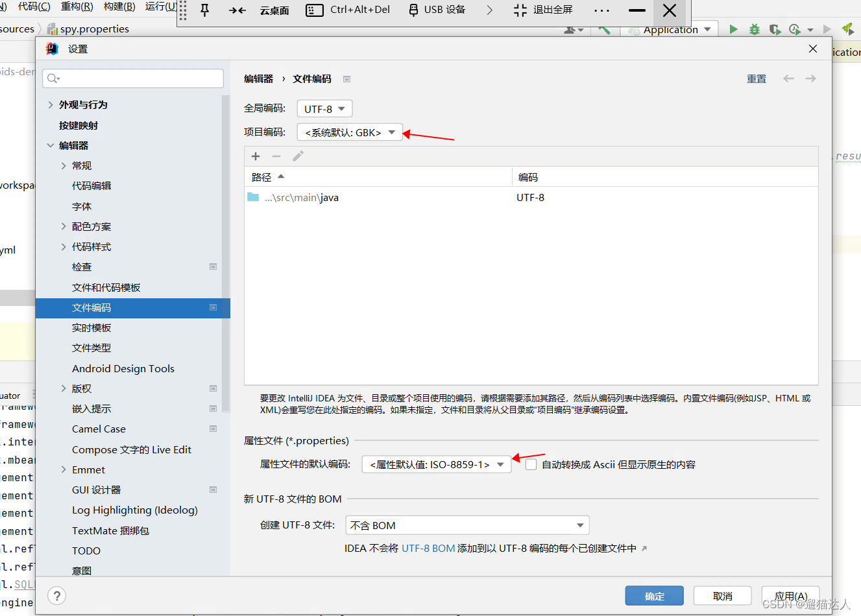Screen dimensions: 861x616
Task: Select 检查 in the settings tree
Action: click(82, 267)
